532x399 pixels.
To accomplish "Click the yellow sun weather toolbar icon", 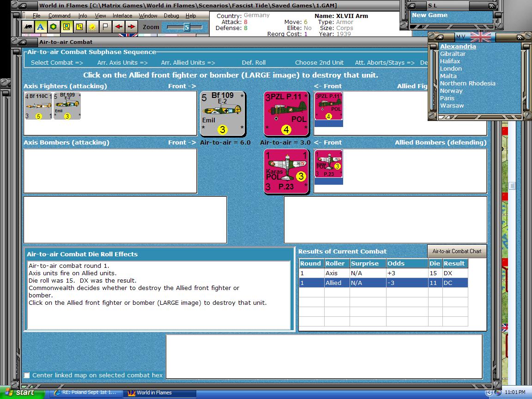I will coord(92,27).
